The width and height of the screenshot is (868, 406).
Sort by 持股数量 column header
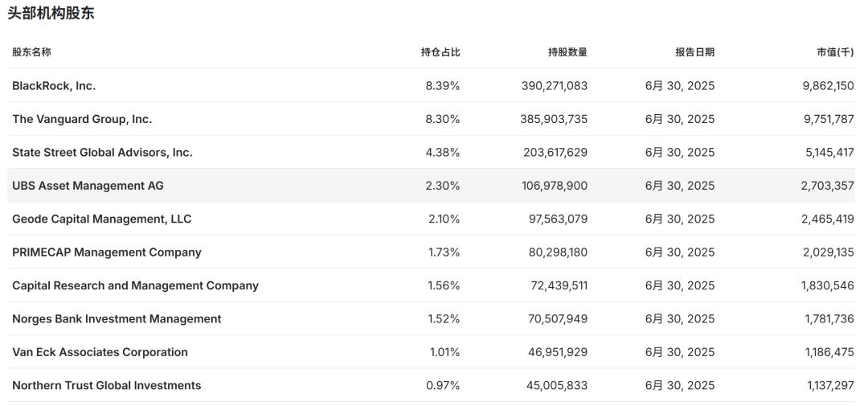(x=567, y=52)
